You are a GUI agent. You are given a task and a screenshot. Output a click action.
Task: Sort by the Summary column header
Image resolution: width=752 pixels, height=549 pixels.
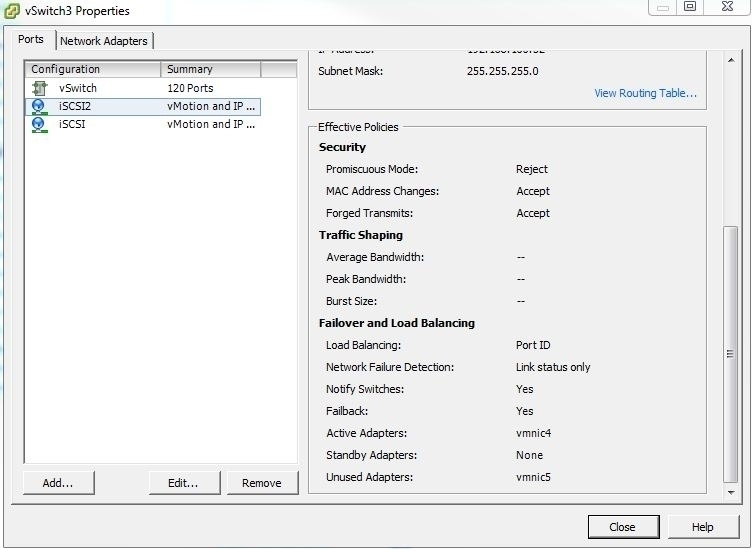211,70
